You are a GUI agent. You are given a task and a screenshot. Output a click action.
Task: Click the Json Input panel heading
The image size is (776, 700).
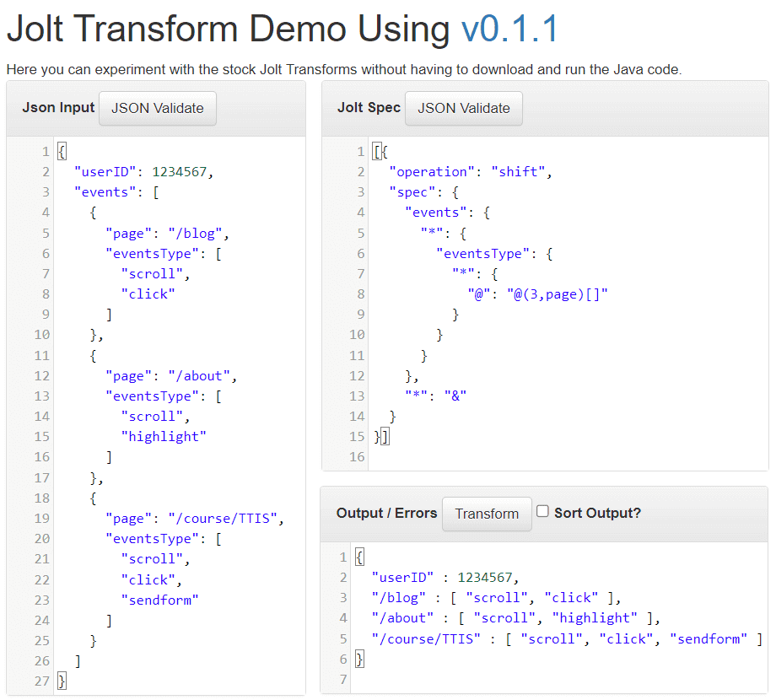coord(58,107)
